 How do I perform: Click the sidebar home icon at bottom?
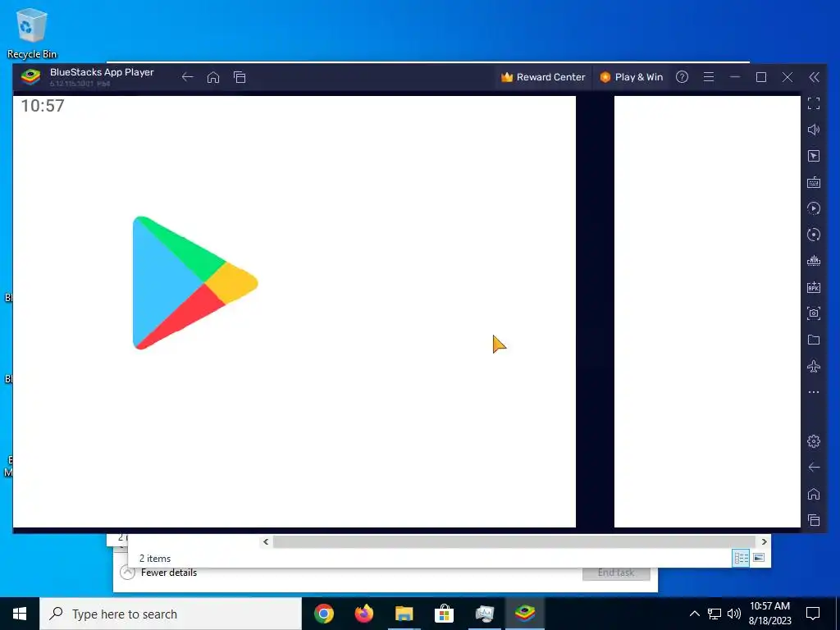pos(814,494)
